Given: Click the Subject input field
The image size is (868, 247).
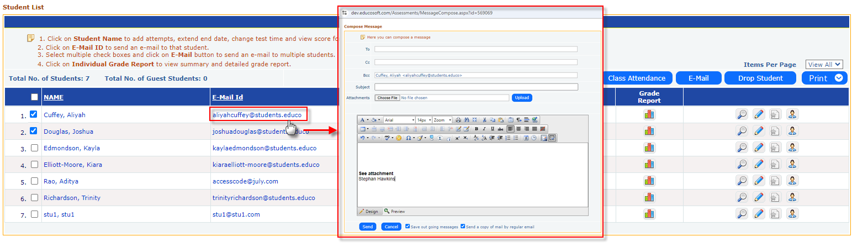Looking at the screenshot, I should click(476, 87).
